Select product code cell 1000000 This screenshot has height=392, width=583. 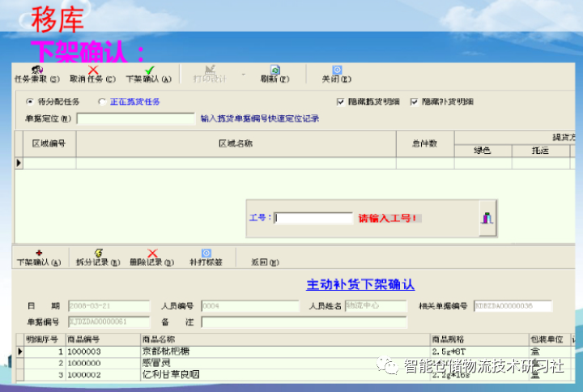104,363
